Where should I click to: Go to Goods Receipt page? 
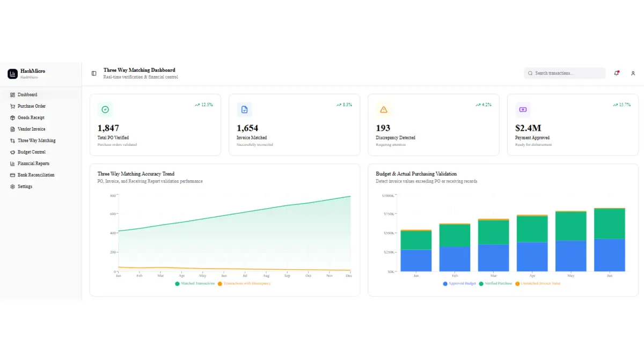(31, 117)
